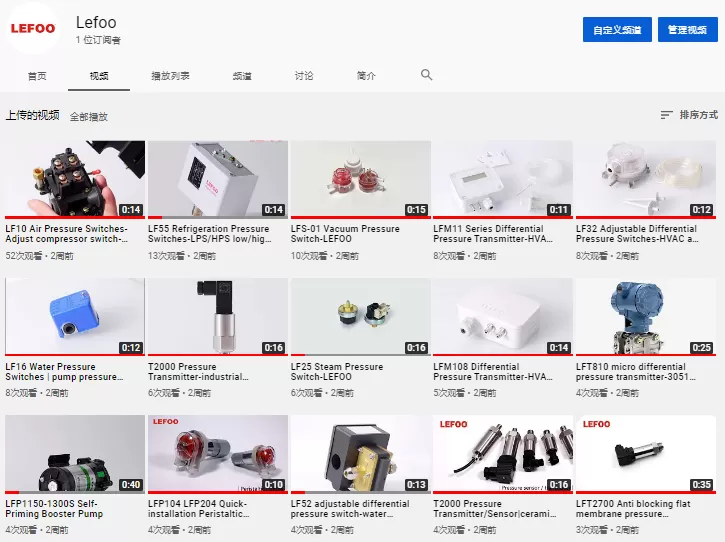Click title 'LFM108 Differential Pressure Transmitter-HVA'
This screenshot has height=542, width=725.
(493, 371)
